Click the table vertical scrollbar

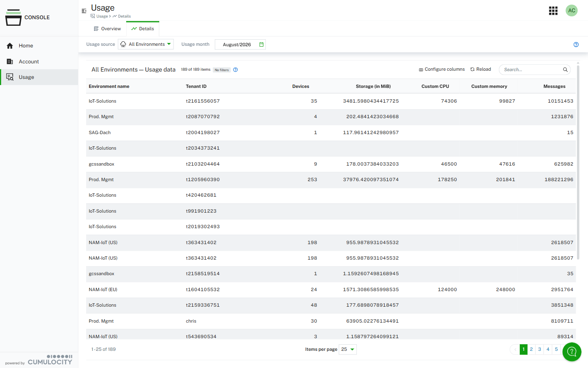point(578,162)
